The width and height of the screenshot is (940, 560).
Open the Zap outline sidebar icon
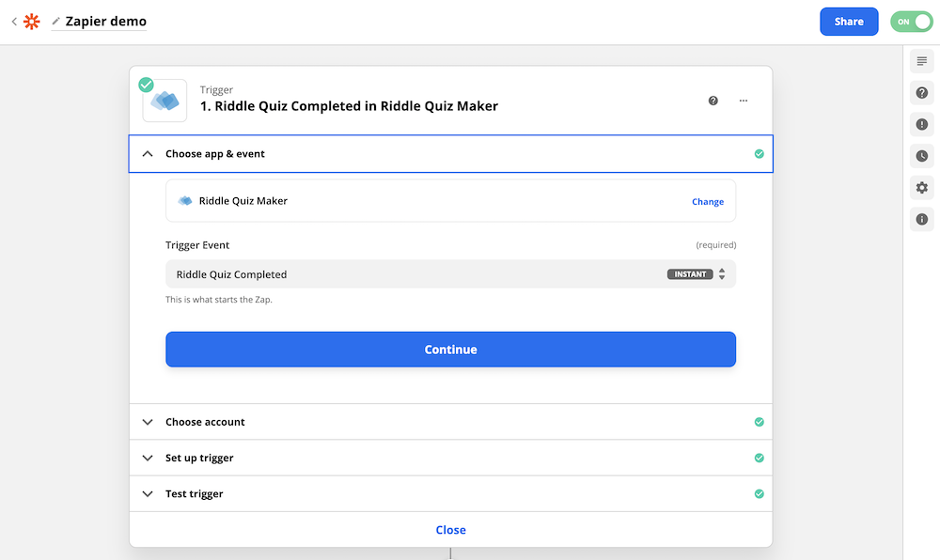click(921, 61)
